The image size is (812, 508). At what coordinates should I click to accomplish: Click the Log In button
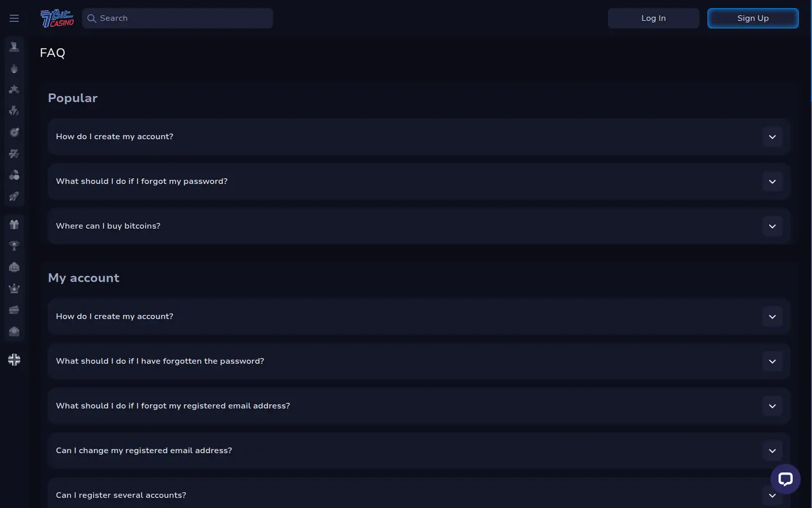(x=654, y=18)
